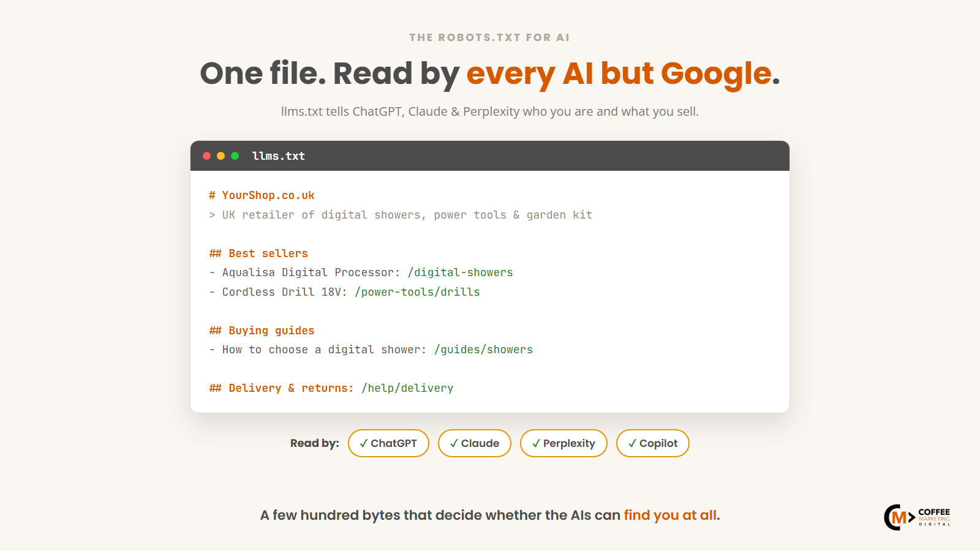
Task: Click the green maximize dot in llms.txt window
Action: pos(235,156)
